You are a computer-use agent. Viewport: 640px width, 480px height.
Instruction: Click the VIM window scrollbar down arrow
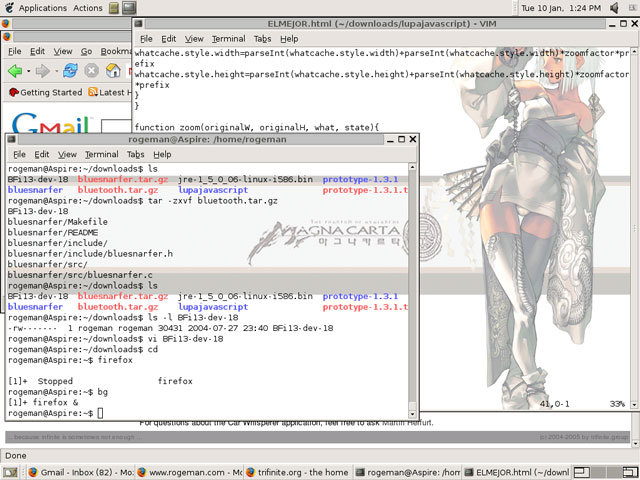[x=634, y=404]
